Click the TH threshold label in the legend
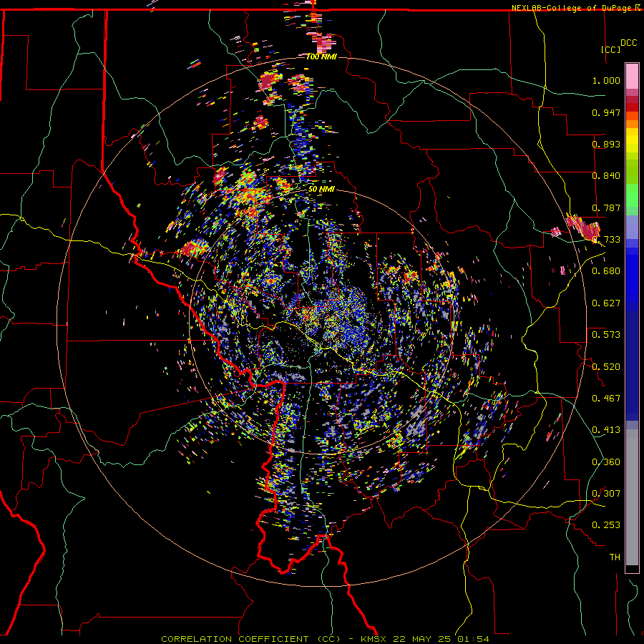The width and height of the screenshot is (644, 644). (x=615, y=557)
